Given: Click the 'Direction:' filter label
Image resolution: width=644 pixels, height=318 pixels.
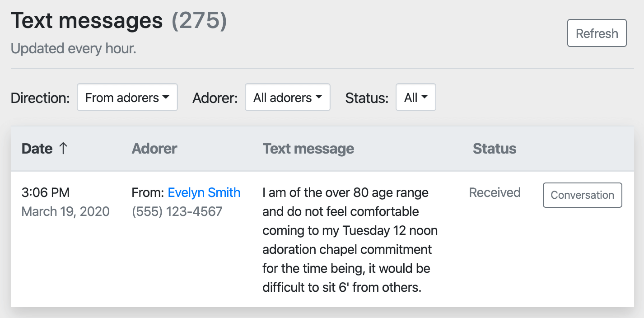Looking at the screenshot, I should (x=40, y=98).
